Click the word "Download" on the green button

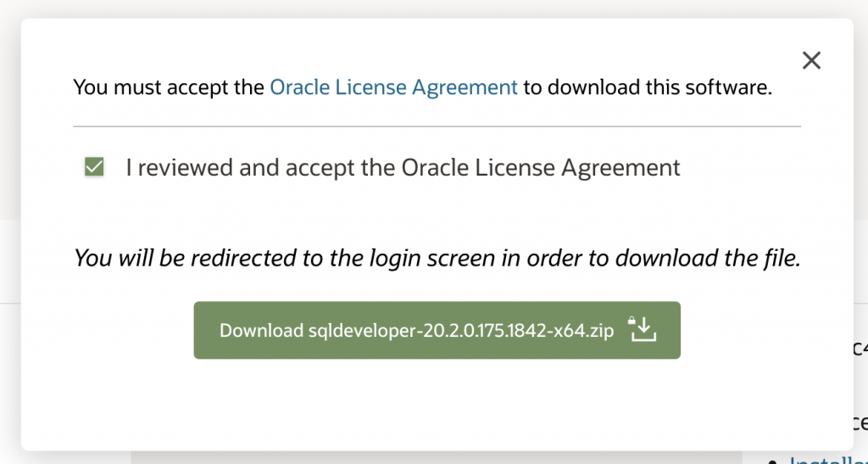(260, 330)
